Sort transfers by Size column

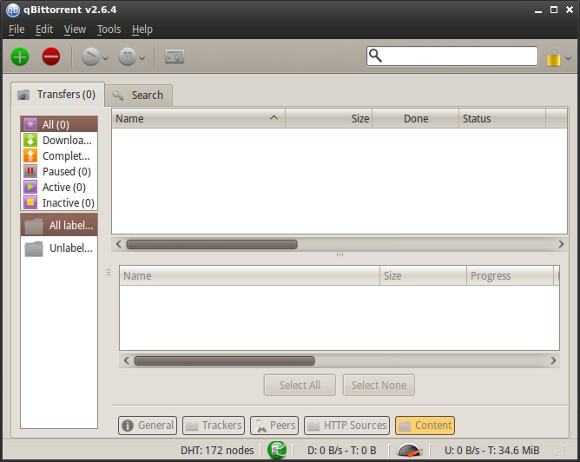(329, 118)
